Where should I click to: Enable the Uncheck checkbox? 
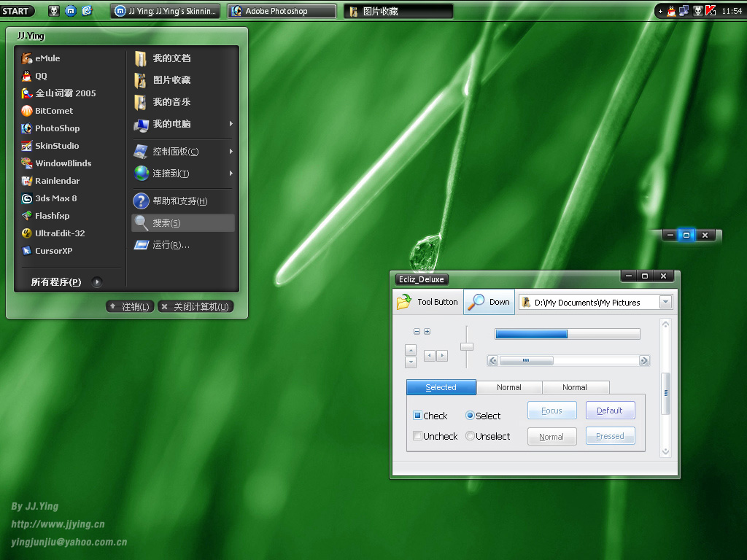point(418,436)
